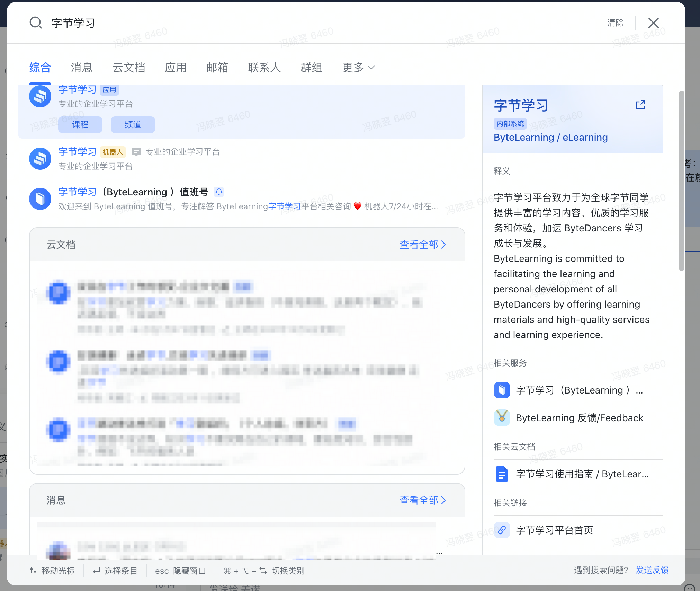This screenshot has width=700, height=591.
Task: Select the 邮箱 tab
Action: (217, 68)
